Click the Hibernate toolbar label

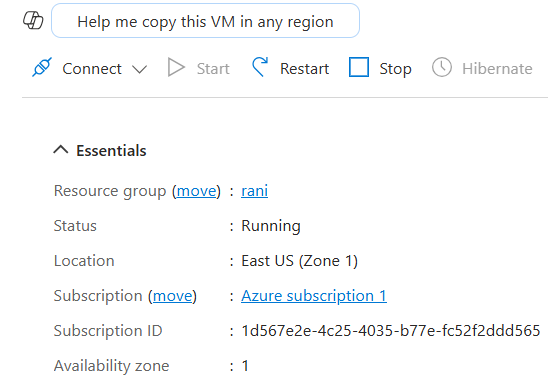click(x=497, y=69)
